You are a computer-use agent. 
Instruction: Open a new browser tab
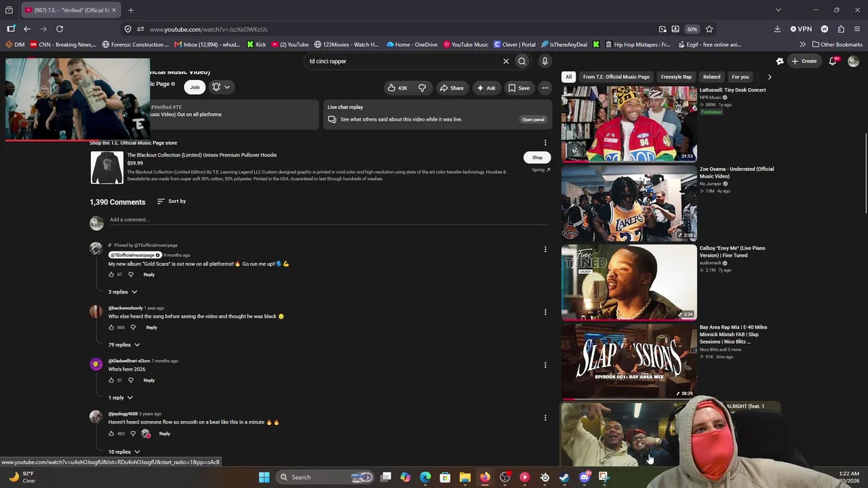click(131, 10)
